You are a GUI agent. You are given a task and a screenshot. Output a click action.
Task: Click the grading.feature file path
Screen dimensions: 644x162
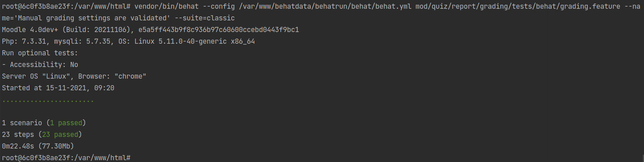(x=518, y=6)
